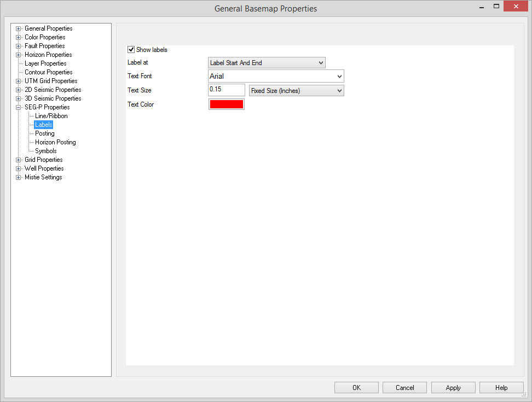Expand the General Properties tree node
Screen dimensions: 532x402
tap(19, 28)
